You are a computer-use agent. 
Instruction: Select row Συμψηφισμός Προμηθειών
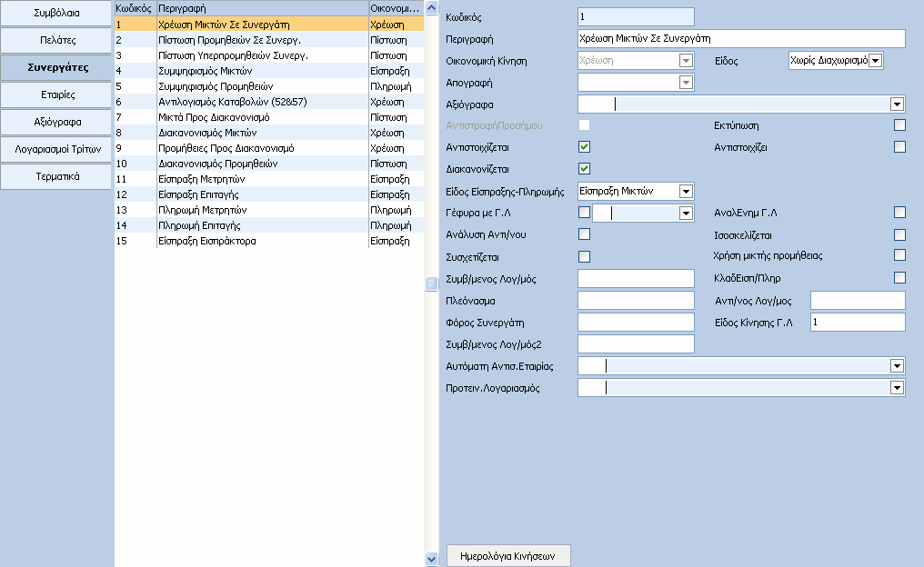tap(268, 86)
